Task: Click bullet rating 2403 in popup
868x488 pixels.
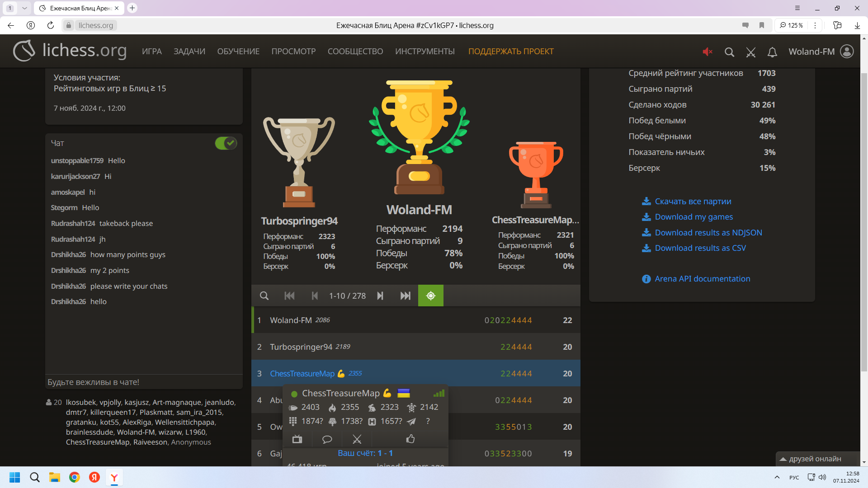Action: (304, 408)
